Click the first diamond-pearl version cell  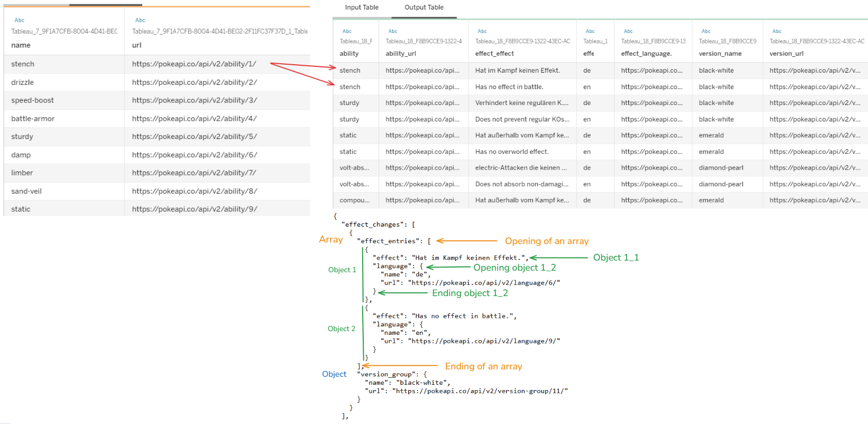pyautogui.click(x=721, y=168)
